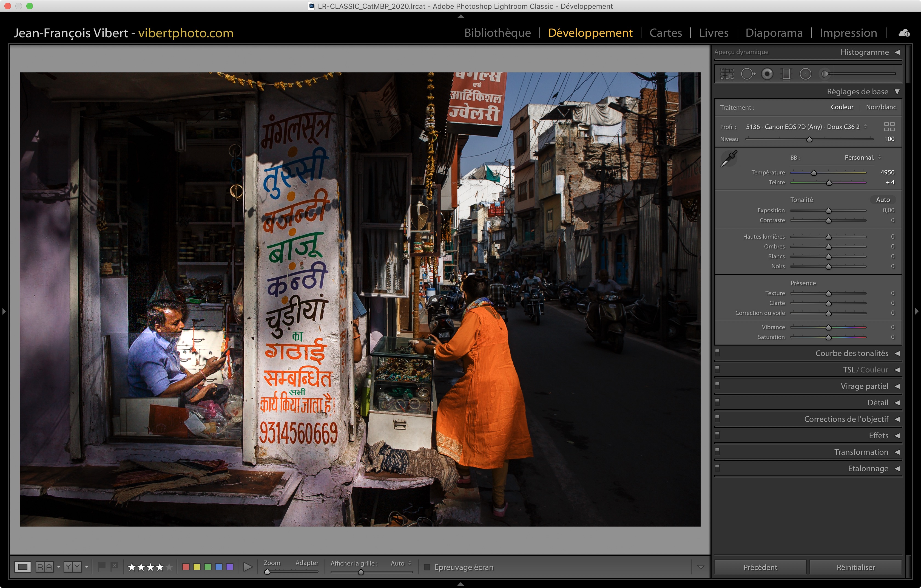
Task: Switch treatment to Noir/blanc
Action: [881, 107]
